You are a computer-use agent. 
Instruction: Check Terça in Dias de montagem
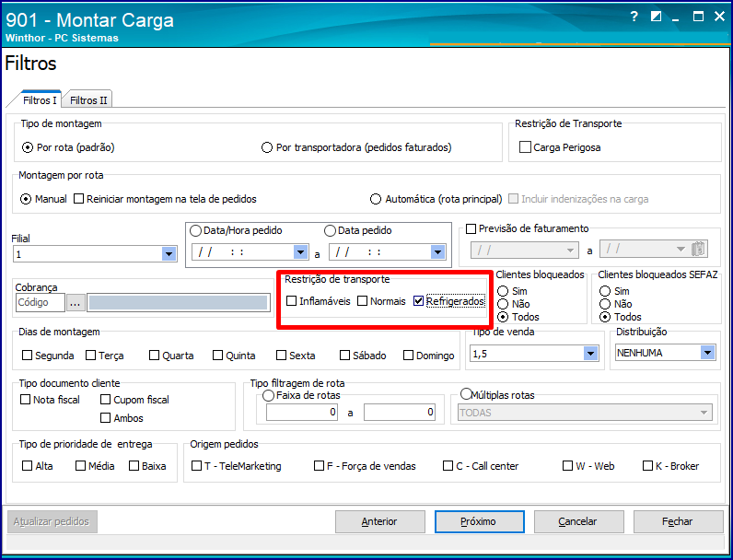90,356
